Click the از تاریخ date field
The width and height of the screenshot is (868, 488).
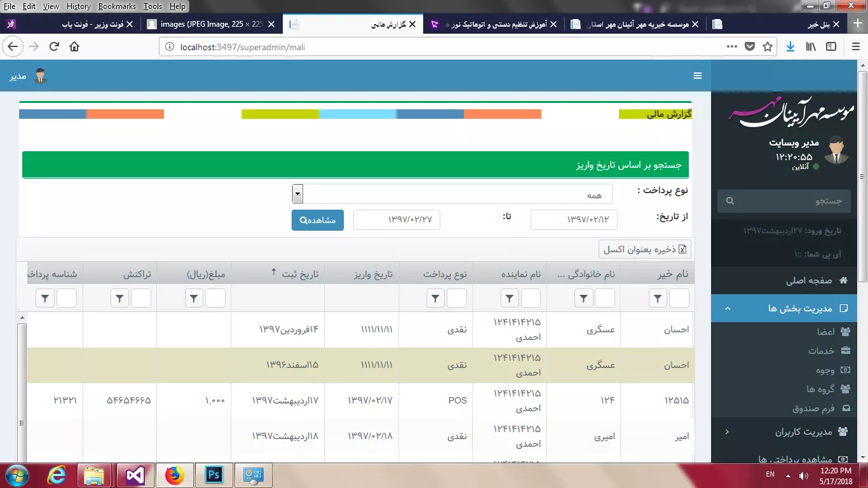(x=574, y=219)
